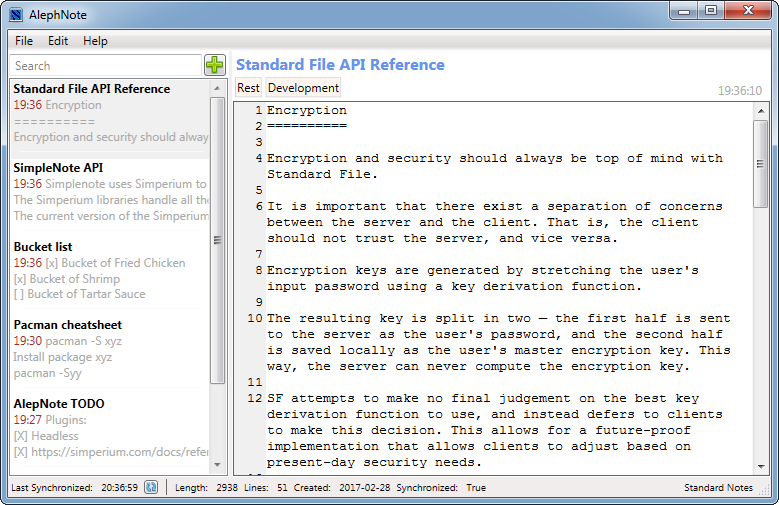
Task: Click the editor scroll down arrow
Action: click(761, 466)
